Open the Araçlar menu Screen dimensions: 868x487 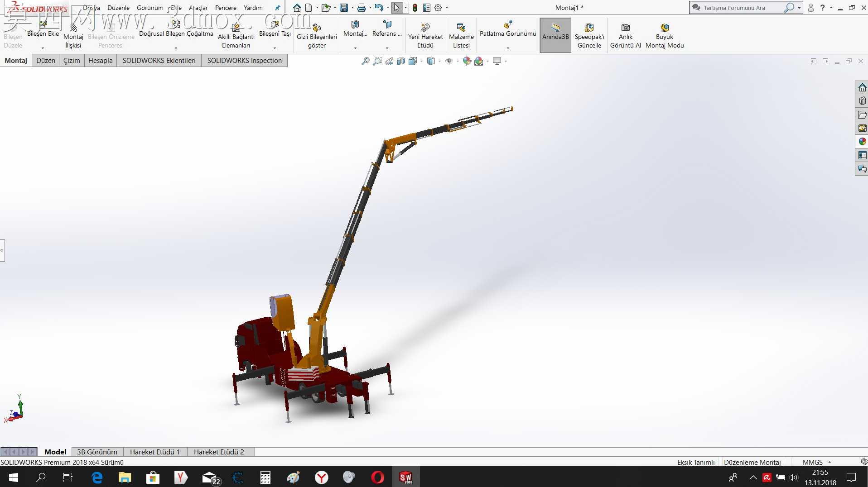click(x=198, y=8)
